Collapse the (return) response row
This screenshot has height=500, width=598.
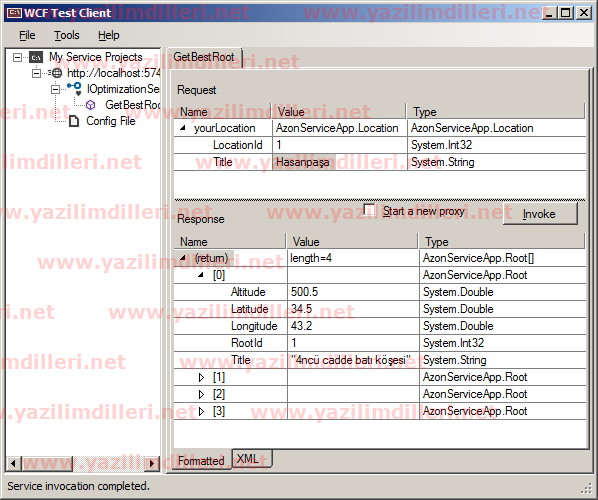click(183, 258)
